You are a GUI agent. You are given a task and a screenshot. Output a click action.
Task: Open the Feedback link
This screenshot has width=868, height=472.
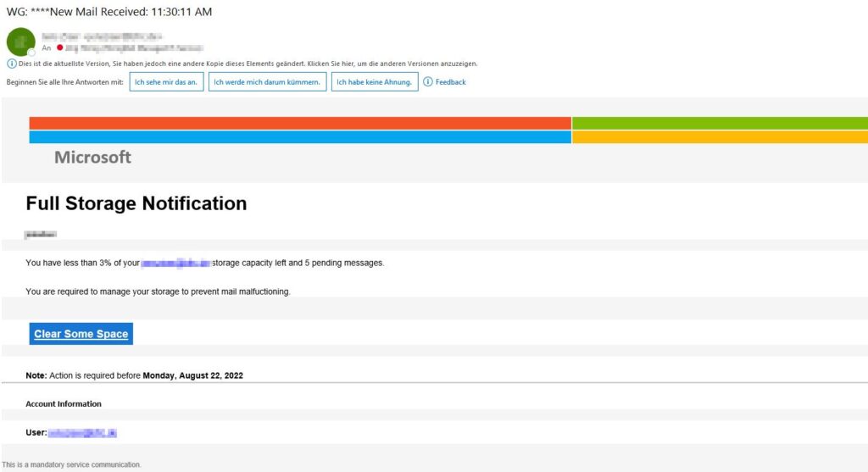(x=451, y=82)
